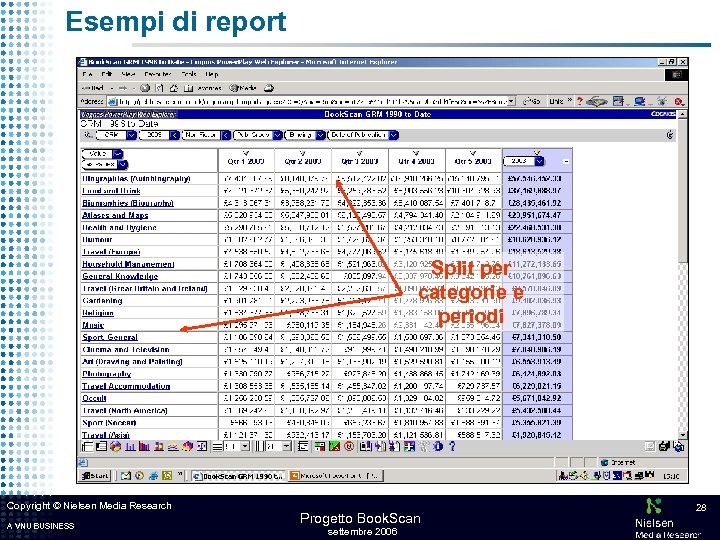Click the small icon at right end of dimension bar
Viewport: 720px width, 540px height.
pyautogui.click(x=670, y=135)
